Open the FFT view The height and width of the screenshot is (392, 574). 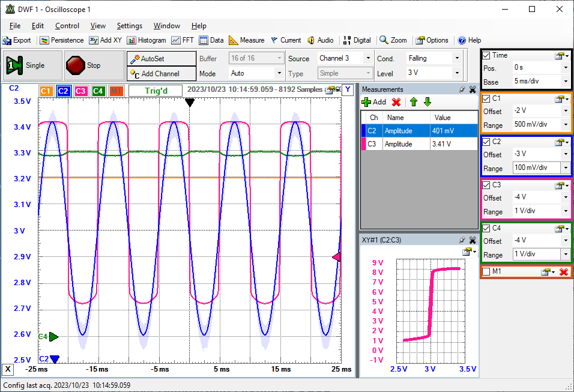click(183, 40)
